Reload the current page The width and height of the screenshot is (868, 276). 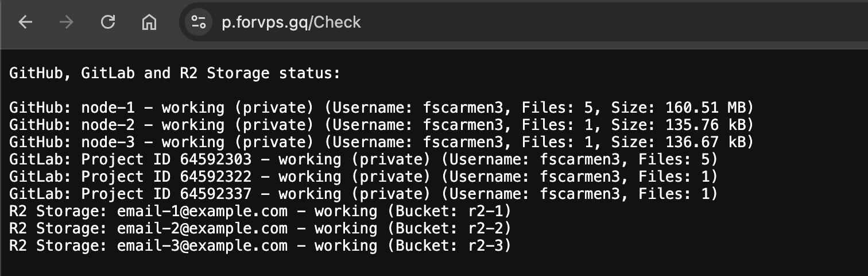(x=108, y=22)
